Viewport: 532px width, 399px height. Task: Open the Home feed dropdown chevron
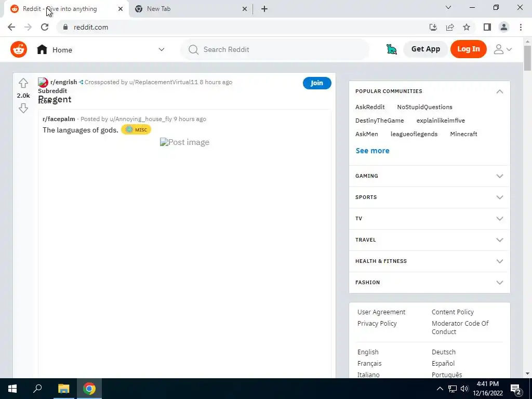[162, 49]
